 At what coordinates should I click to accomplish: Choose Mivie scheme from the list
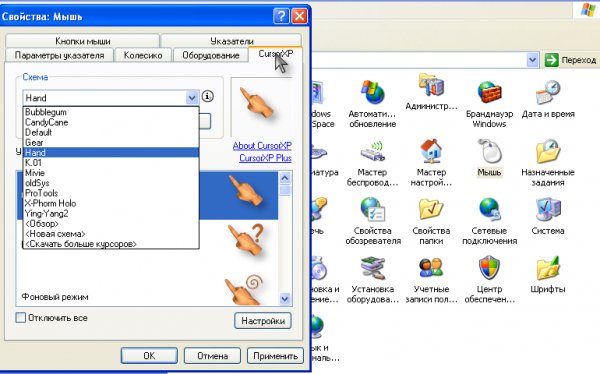coord(111,173)
